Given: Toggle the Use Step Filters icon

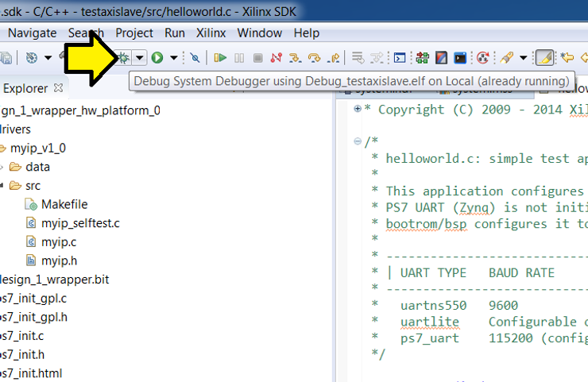Looking at the screenshot, I should [377, 58].
